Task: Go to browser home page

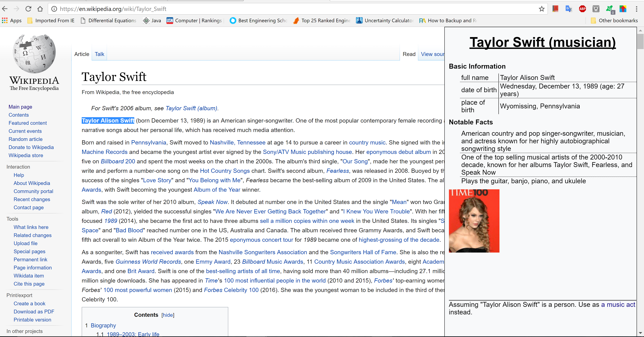Action: pos(40,9)
